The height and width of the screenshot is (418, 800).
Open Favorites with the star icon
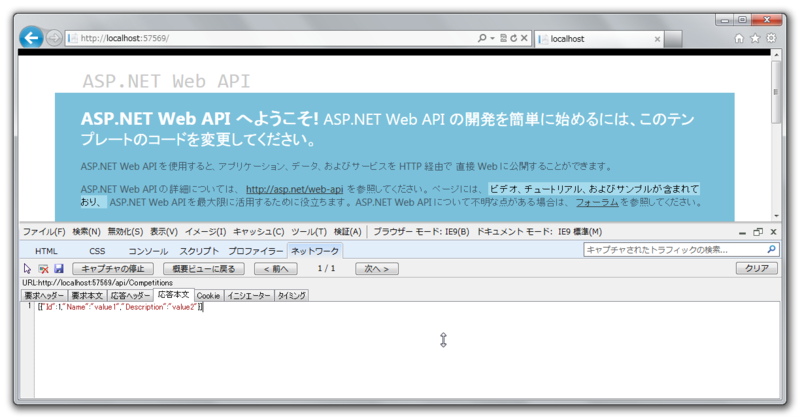755,38
